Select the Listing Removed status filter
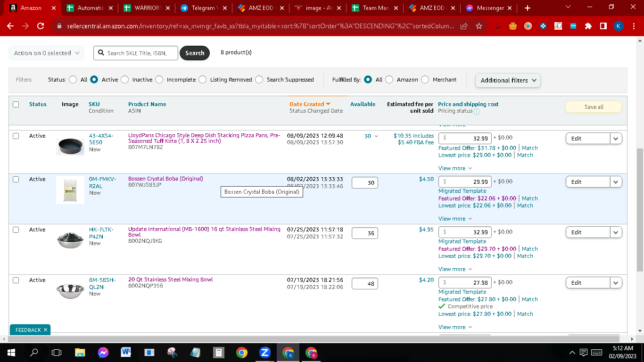 pos(202,80)
